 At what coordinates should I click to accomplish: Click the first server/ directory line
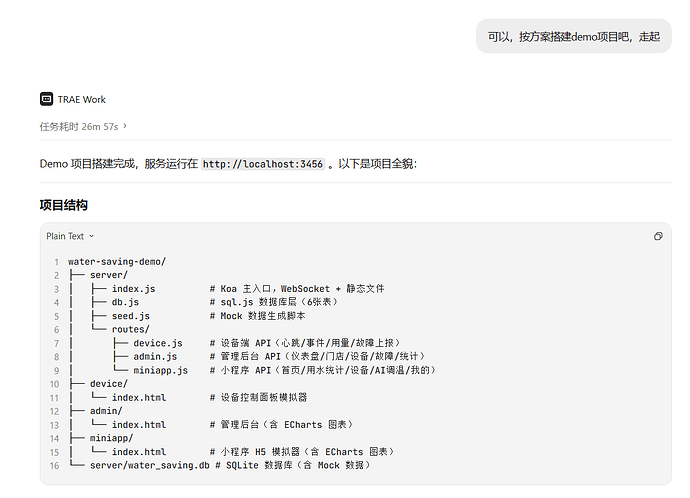[108, 275]
